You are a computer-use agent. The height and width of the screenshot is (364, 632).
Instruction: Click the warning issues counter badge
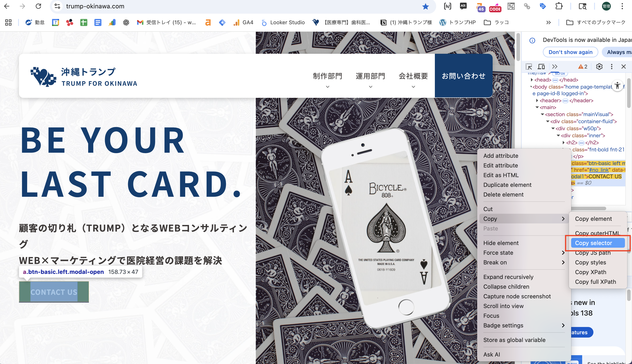click(583, 67)
